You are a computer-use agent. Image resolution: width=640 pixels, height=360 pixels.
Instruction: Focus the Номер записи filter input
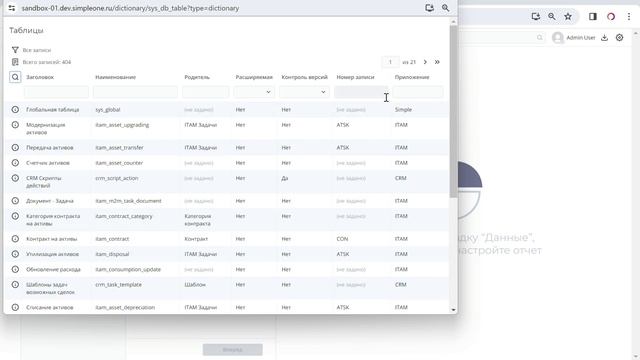tap(361, 92)
